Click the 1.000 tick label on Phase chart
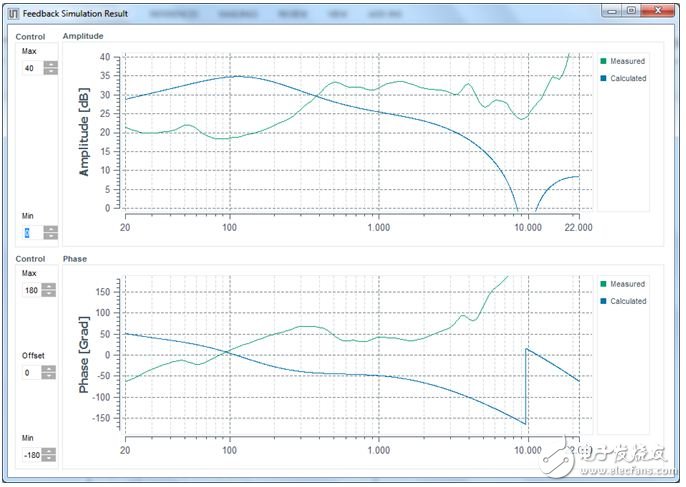This screenshot has width=686, height=487. tap(378, 450)
